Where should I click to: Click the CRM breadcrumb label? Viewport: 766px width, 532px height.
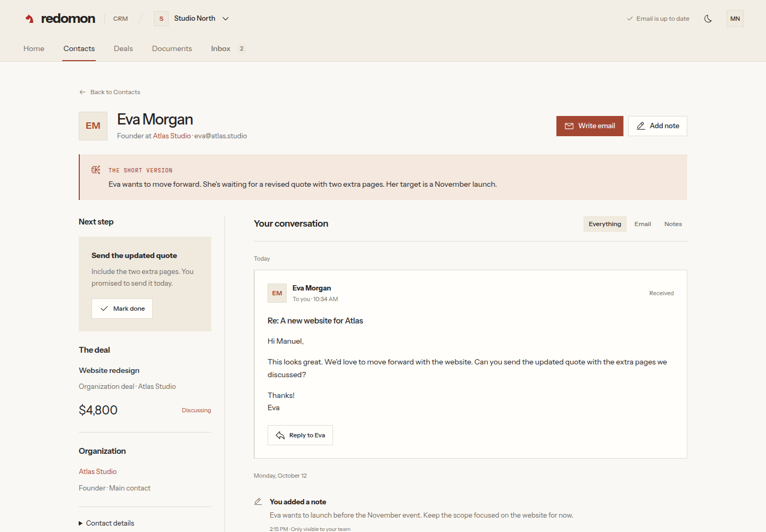pos(120,19)
